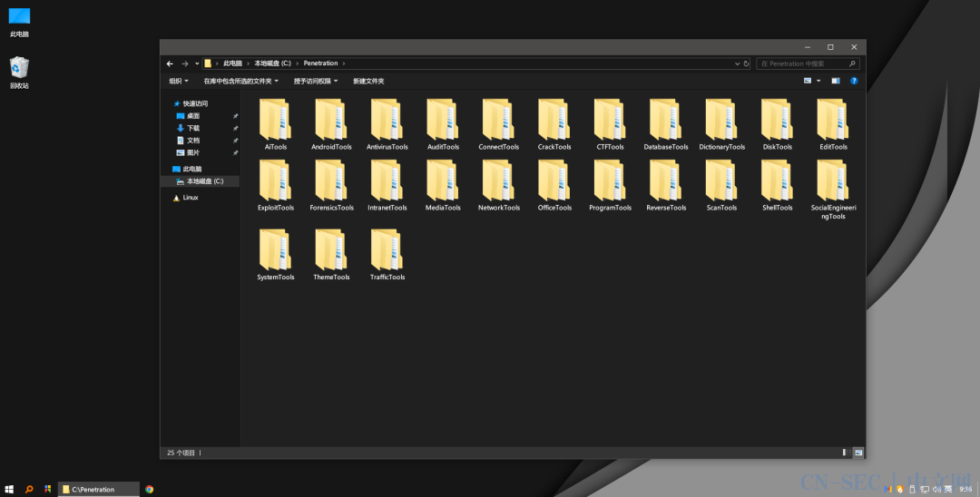Image resolution: width=980 pixels, height=497 pixels.
Task: Select the EditTools folder
Action: [833, 125]
